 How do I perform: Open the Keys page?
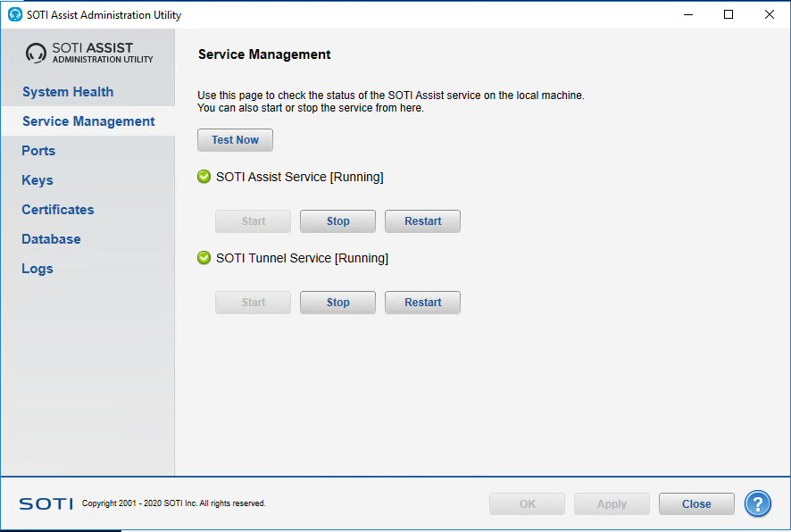pyautogui.click(x=37, y=180)
